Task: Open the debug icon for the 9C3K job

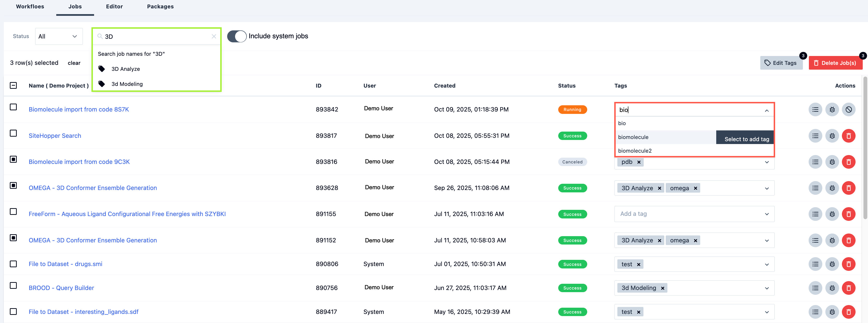Action: coord(832,162)
